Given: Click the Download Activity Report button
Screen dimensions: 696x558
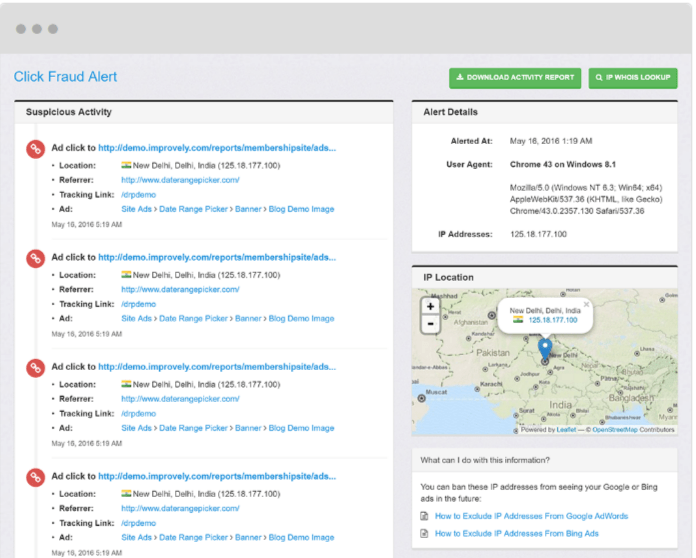Looking at the screenshot, I should [514, 77].
